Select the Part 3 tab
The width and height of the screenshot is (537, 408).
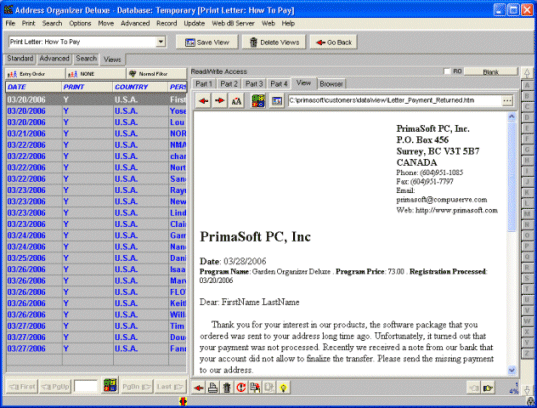(x=254, y=84)
